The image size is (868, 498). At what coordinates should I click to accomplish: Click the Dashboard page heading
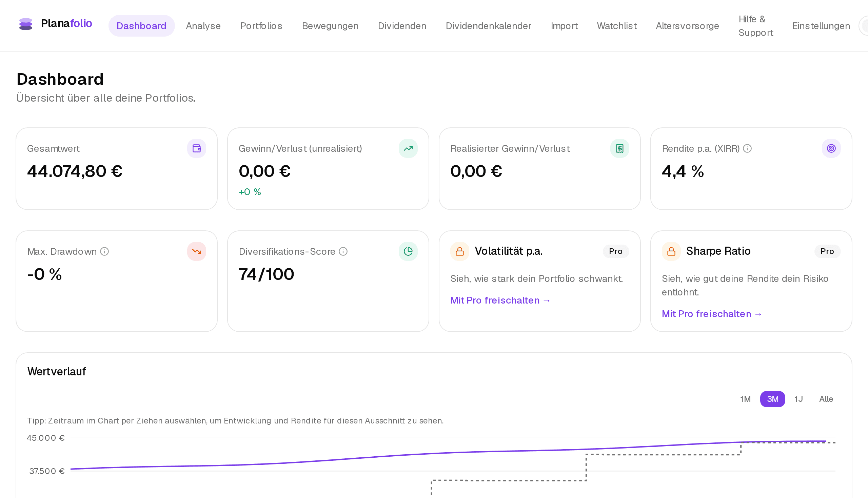[x=60, y=79]
